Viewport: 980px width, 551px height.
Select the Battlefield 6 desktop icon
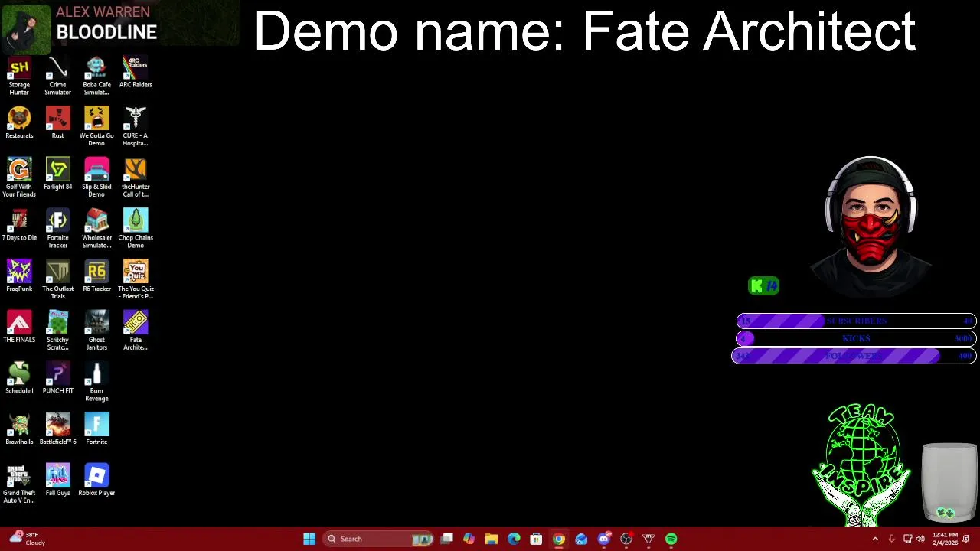(57, 430)
